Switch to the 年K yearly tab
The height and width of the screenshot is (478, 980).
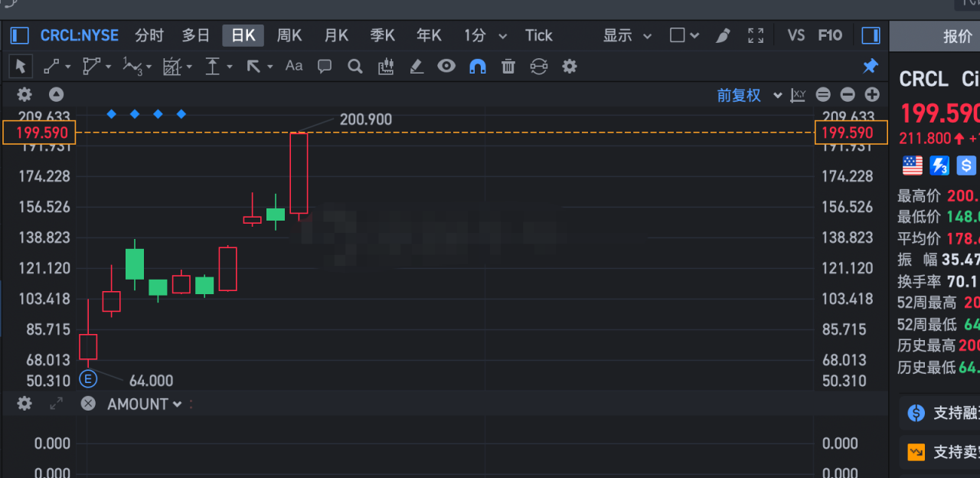point(429,35)
